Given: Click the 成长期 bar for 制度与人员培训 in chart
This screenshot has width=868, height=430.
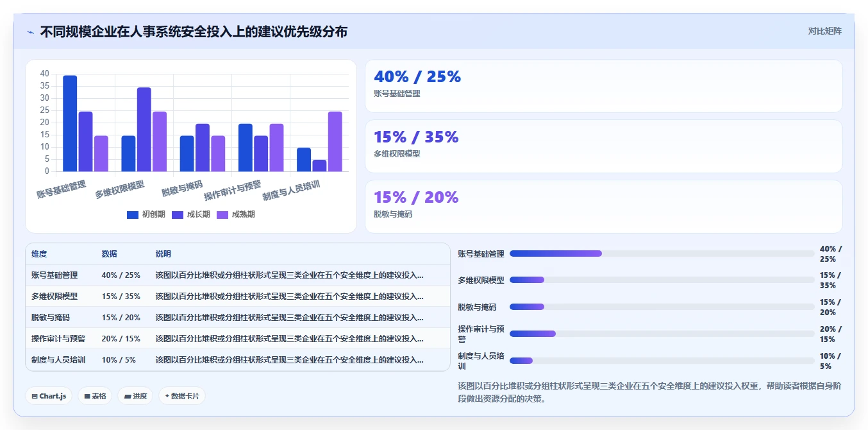Looking at the screenshot, I should click(x=319, y=166).
